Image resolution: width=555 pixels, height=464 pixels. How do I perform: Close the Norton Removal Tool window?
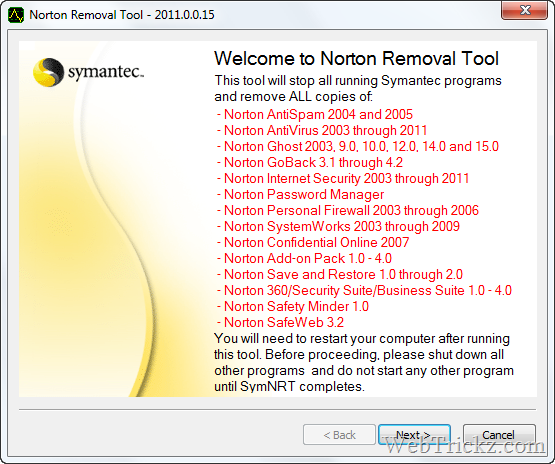coord(524,10)
